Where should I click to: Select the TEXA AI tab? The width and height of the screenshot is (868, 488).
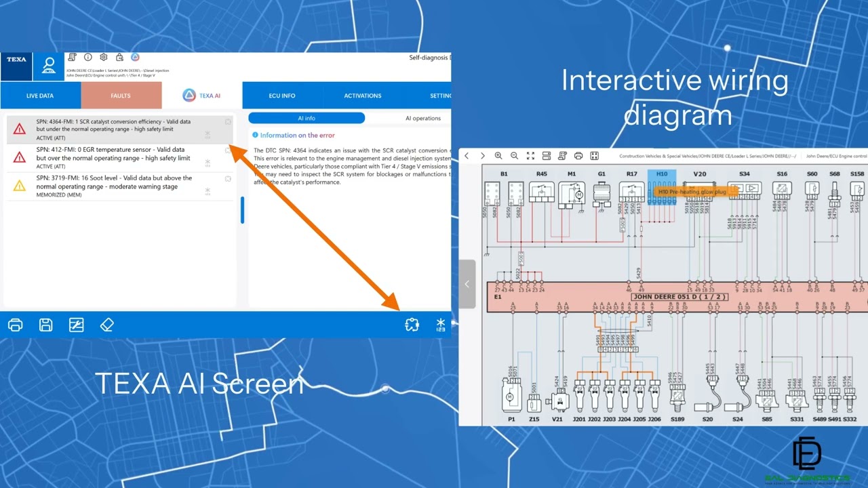click(x=201, y=96)
